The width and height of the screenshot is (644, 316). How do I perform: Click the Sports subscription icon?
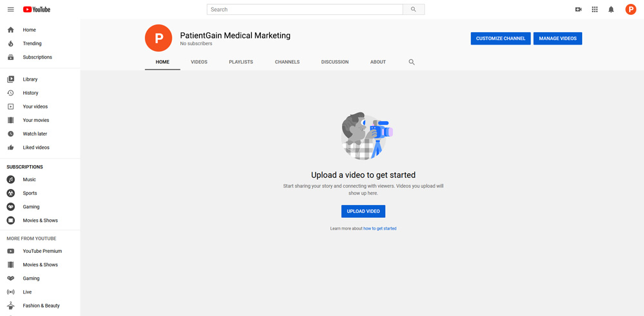click(11, 193)
